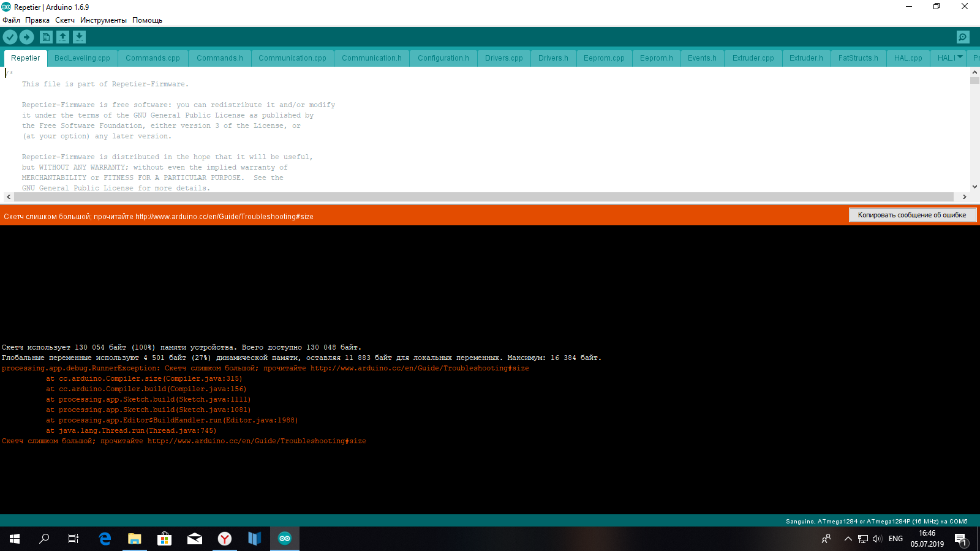The image size is (980, 551).
Task: Open the Инструменты menu
Action: 104,20
